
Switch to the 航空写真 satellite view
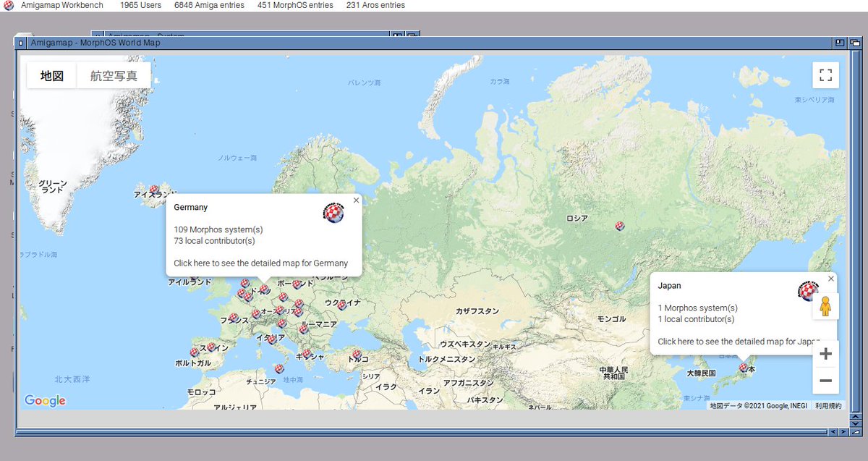114,75
